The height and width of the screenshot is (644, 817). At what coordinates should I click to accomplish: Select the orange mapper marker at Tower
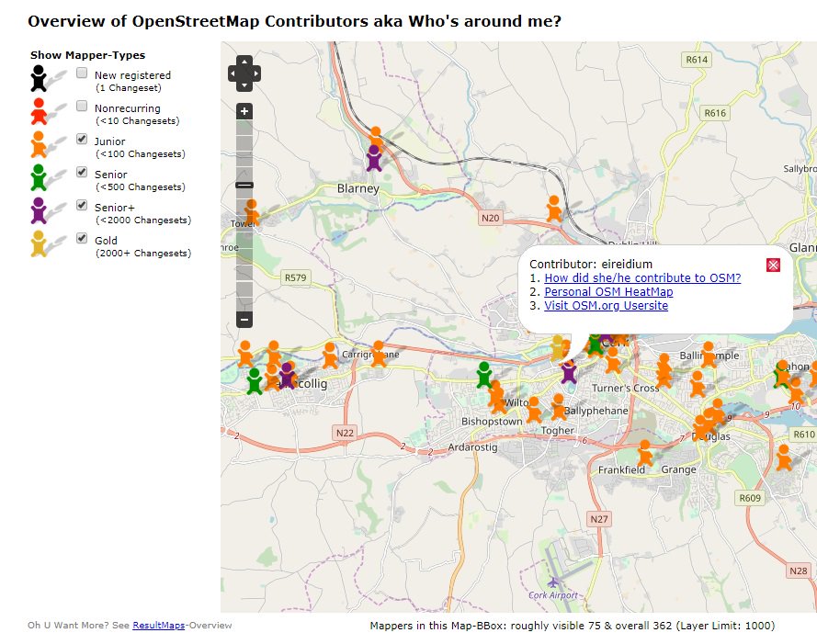(x=252, y=212)
